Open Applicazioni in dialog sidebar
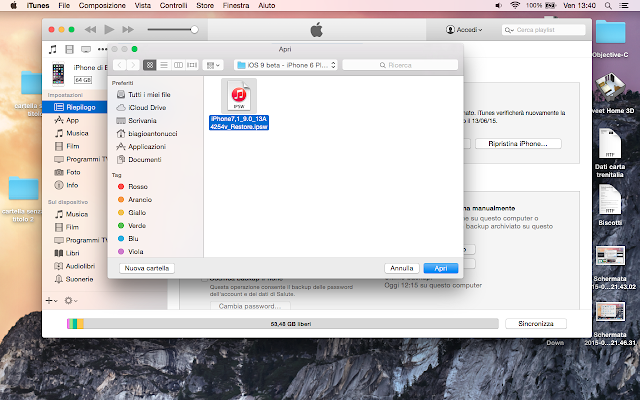The width and height of the screenshot is (640, 400). point(141,147)
